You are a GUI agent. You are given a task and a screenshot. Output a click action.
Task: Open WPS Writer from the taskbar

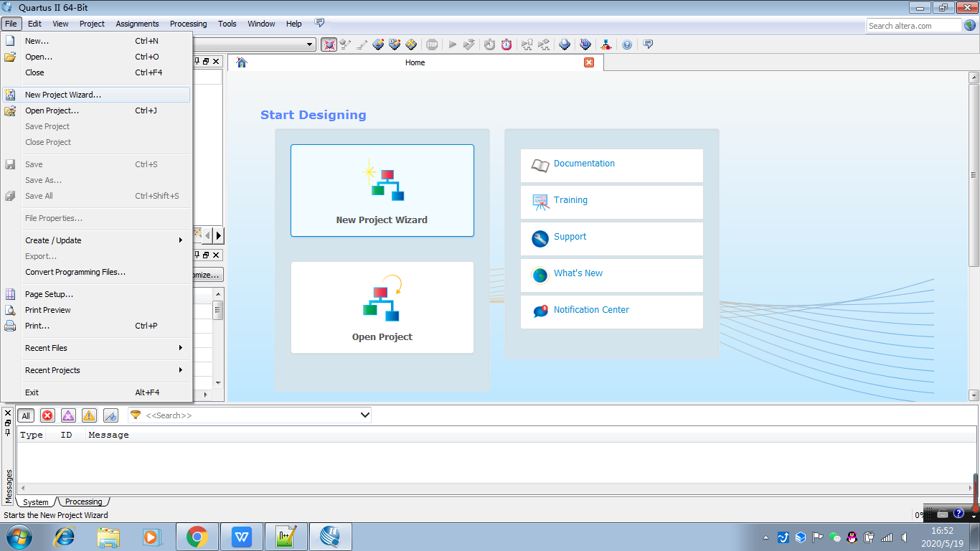[x=242, y=537]
